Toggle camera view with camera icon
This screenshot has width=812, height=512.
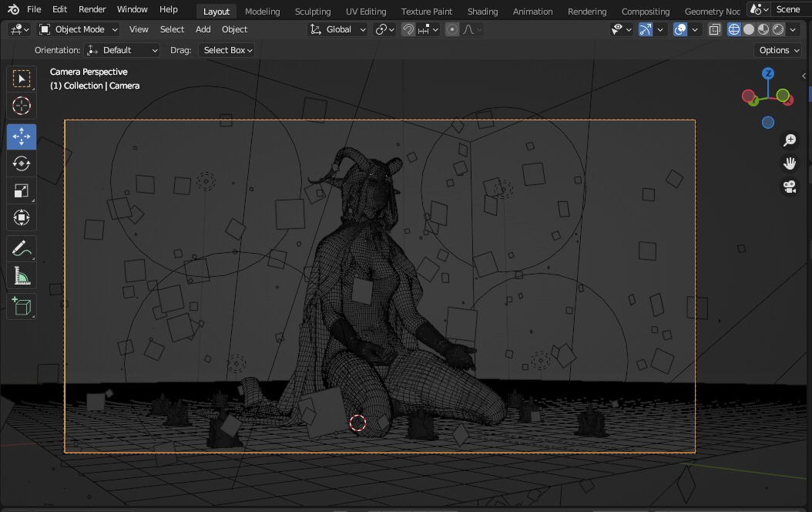pyautogui.click(x=789, y=187)
